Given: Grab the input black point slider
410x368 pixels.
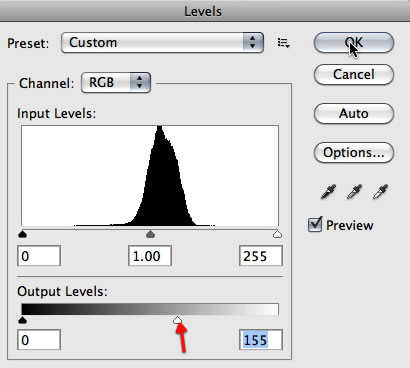Looking at the screenshot, I should [x=22, y=234].
